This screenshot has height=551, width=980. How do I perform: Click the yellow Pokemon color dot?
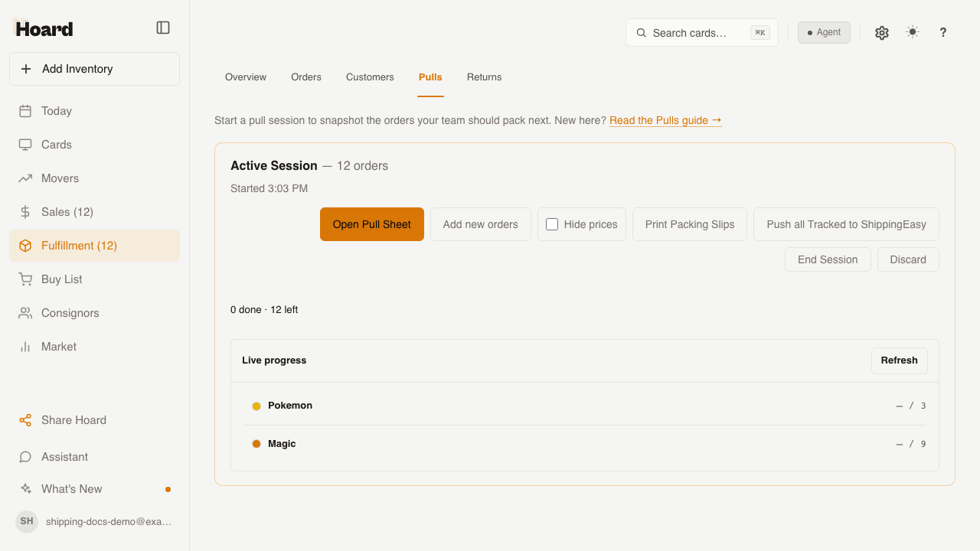[x=256, y=406]
